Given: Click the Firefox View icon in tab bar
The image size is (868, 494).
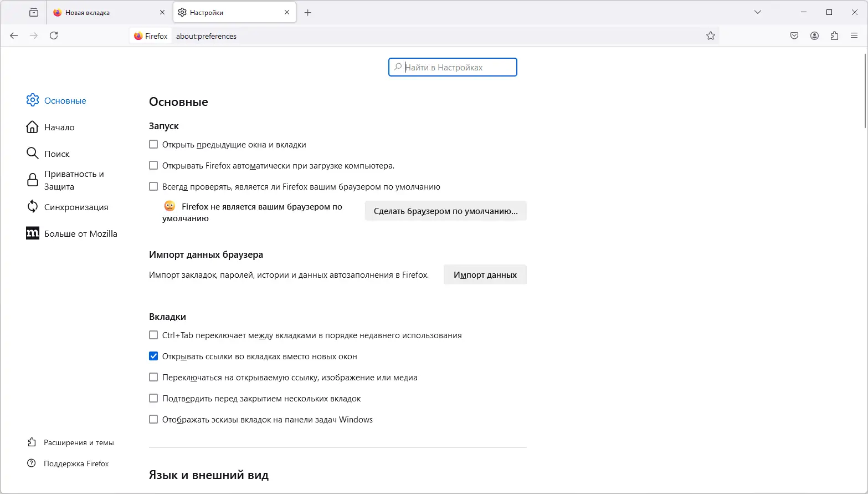Looking at the screenshot, I should point(34,12).
